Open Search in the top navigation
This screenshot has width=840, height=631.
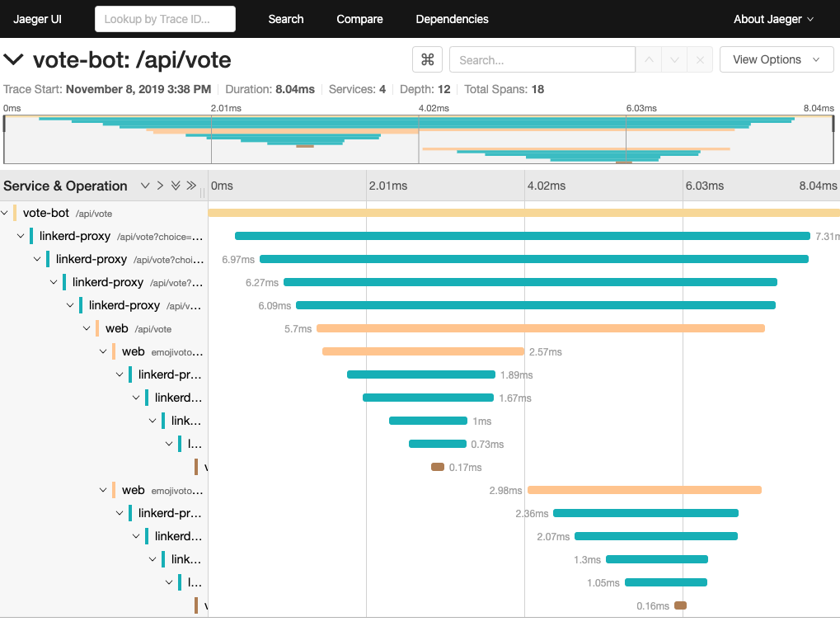coord(286,19)
